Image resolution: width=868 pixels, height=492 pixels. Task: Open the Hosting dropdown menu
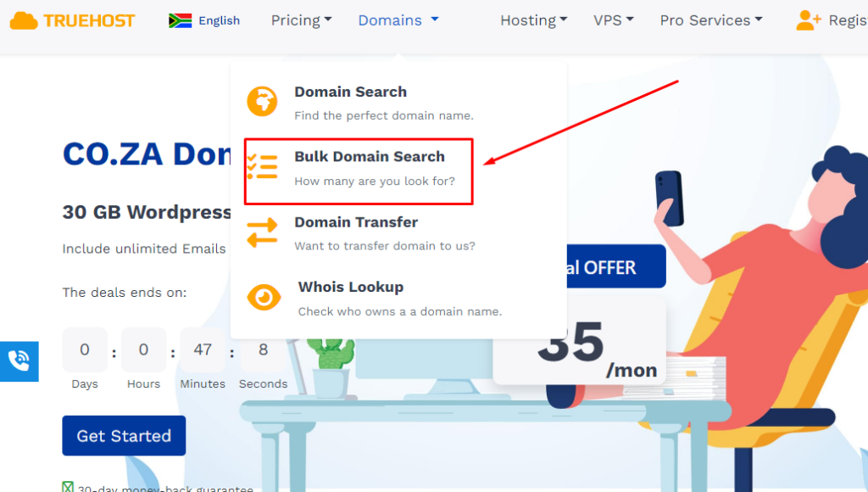pyautogui.click(x=534, y=20)
